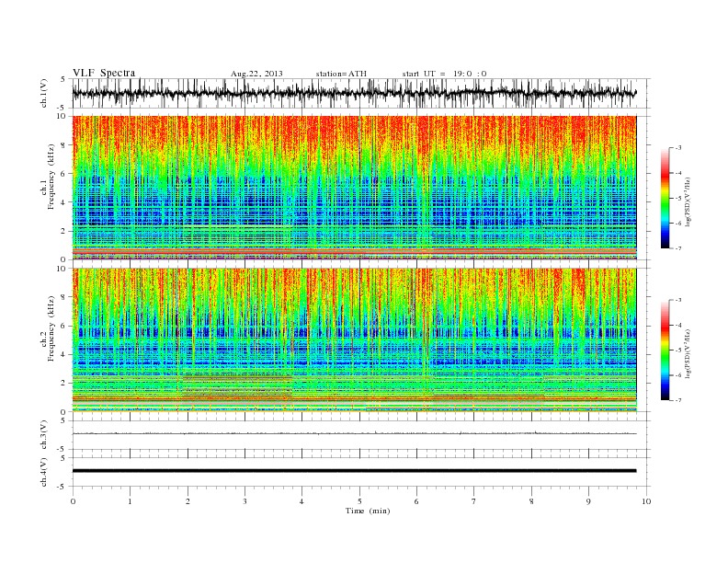Click the ch.3 flat voltage trace

click(354, 433)
